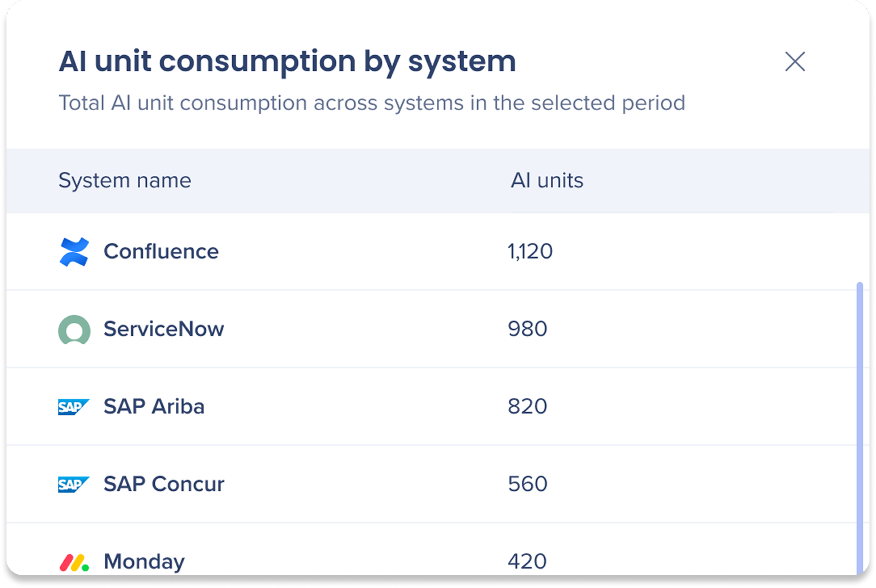Click ServiceNow's 980 AI units value

(527, 329)
